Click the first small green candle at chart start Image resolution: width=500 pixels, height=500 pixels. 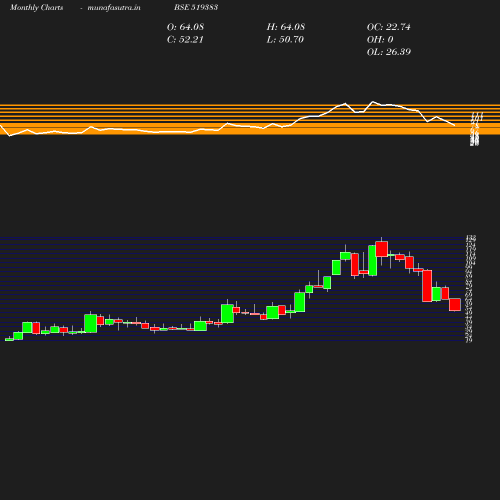pyautogui.click(x=9, y=339)
